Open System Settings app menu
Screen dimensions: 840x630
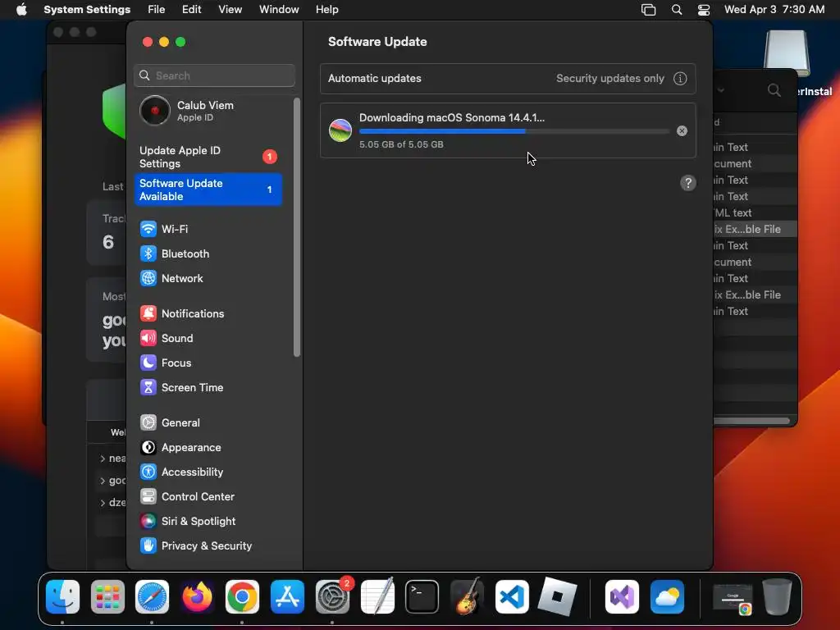point(87,9)
